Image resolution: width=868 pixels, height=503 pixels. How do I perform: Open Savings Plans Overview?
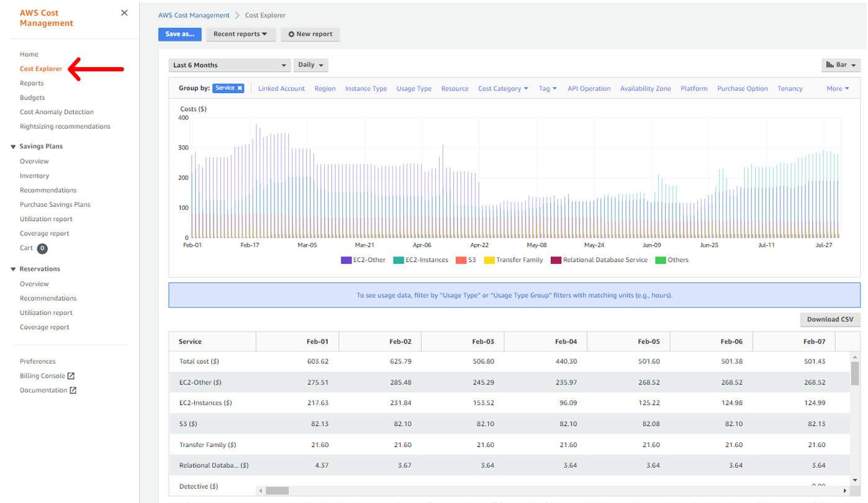point(34,161)
